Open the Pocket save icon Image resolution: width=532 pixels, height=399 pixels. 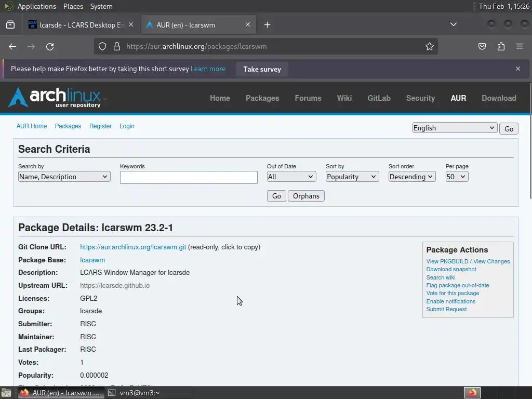point(482,46)
